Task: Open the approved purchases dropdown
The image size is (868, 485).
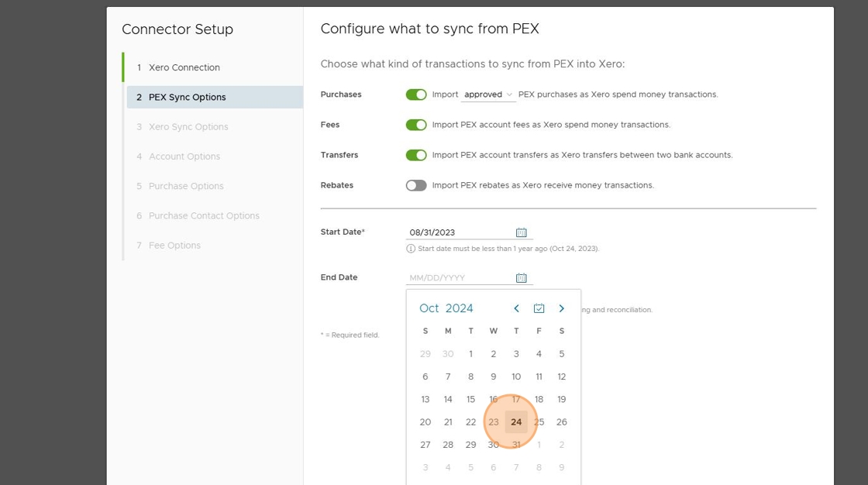Action: tap(488, 95)
